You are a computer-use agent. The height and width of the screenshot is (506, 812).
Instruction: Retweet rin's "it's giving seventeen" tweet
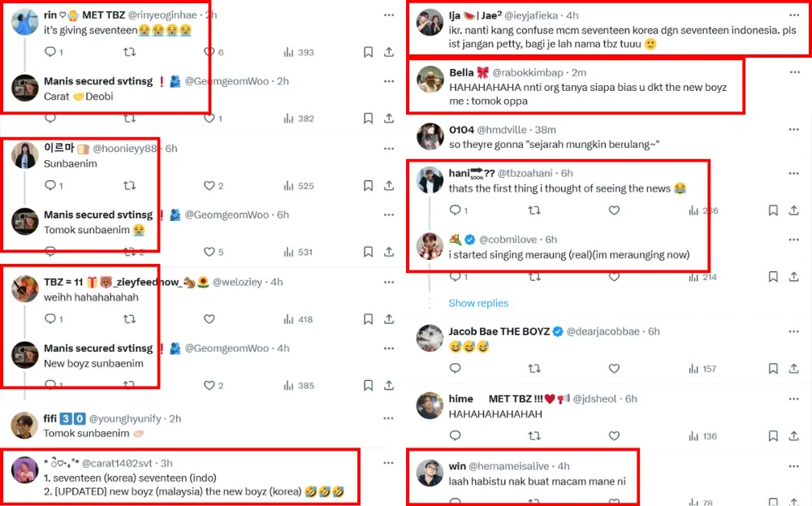[129, 52]
